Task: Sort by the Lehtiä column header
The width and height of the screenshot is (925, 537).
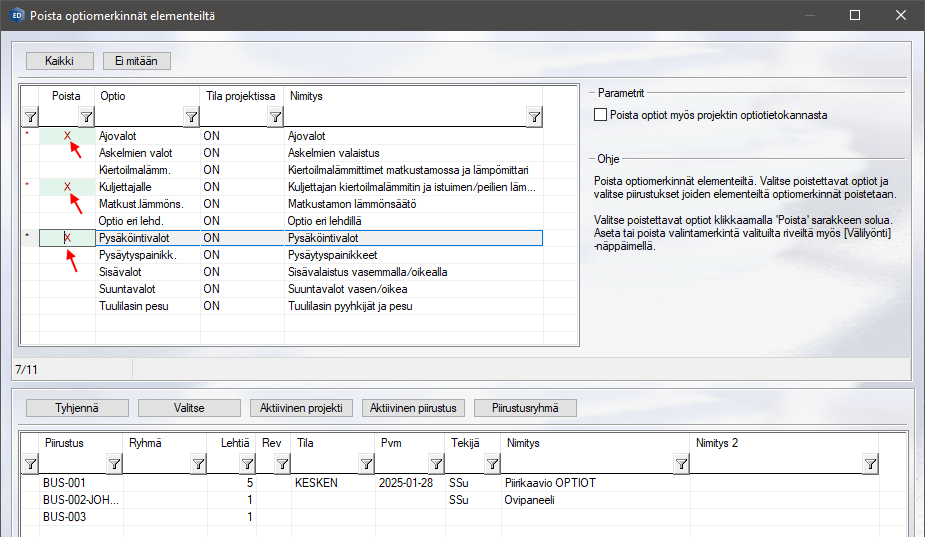Action: 235,442
